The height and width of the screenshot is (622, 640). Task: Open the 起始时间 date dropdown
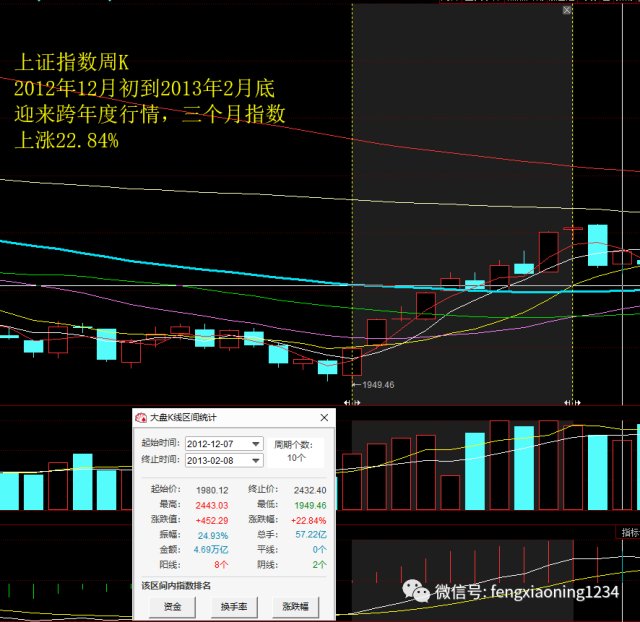[256, 444]
